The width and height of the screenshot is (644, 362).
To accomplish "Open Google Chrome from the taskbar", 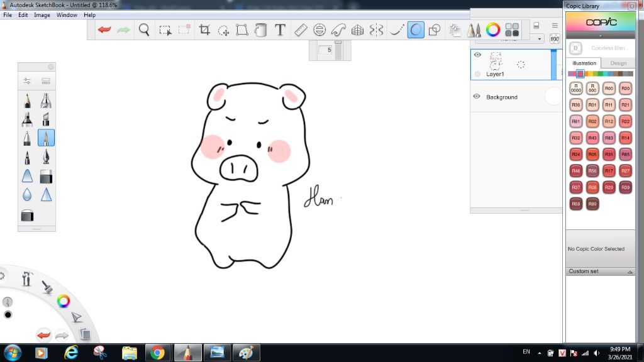I will point(157,353).
